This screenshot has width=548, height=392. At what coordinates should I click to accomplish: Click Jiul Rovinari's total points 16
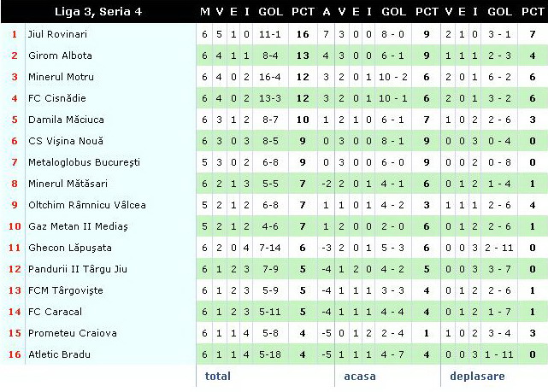[x=303, y=34]
